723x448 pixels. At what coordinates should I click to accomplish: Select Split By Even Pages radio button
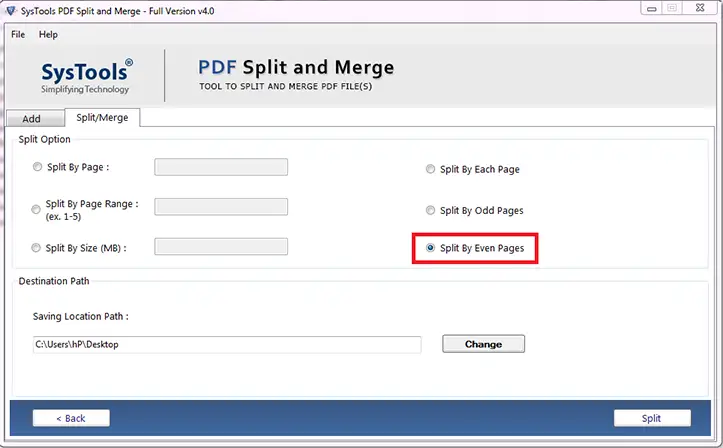(430, 248)
